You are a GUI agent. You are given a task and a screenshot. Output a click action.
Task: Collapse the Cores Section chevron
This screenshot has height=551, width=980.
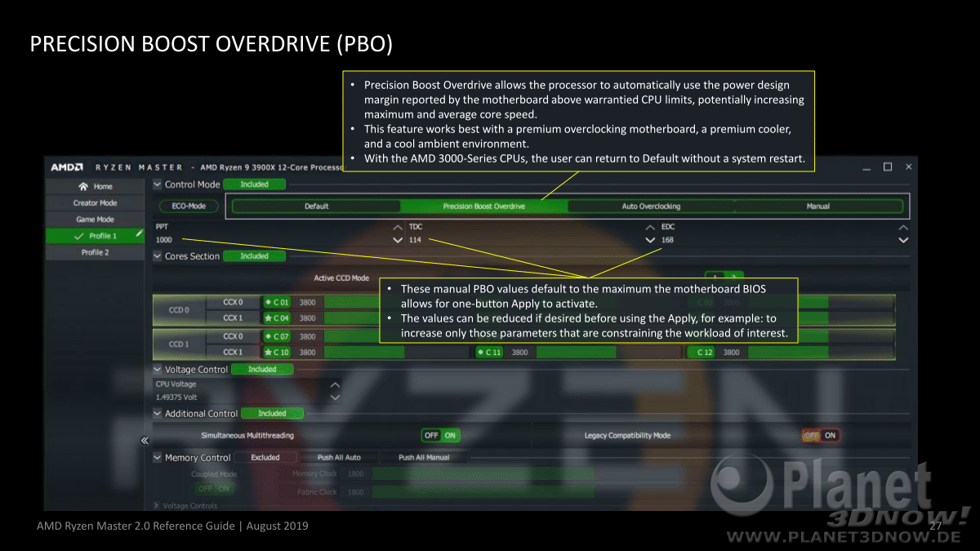(158, 256)
